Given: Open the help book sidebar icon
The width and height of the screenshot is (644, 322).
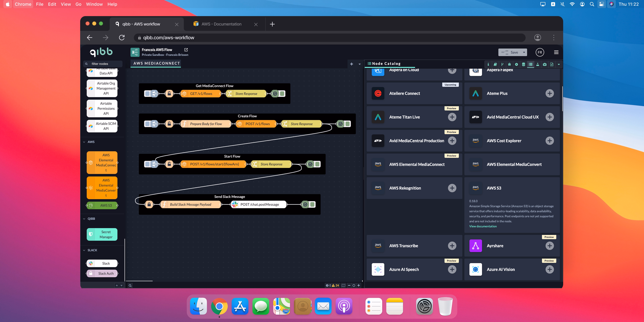Looking at the screenshot, I should point(495,64).
